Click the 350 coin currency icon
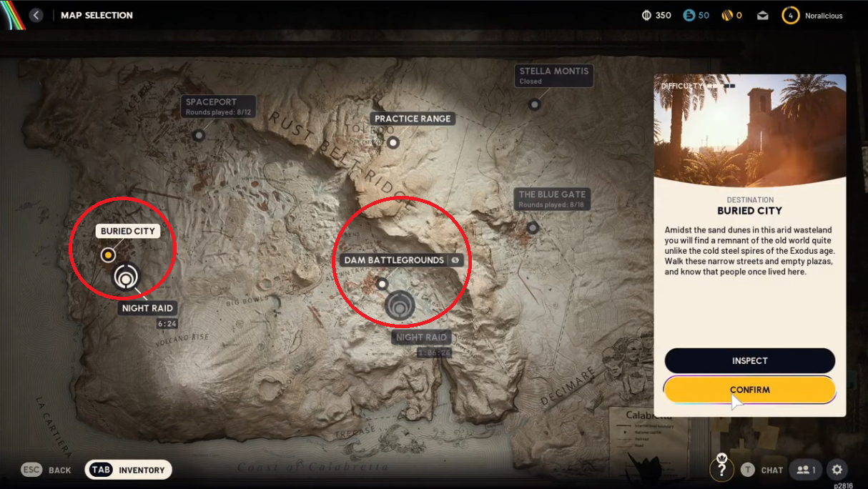This screenshot has width=868, height=489. click(646, 15)
